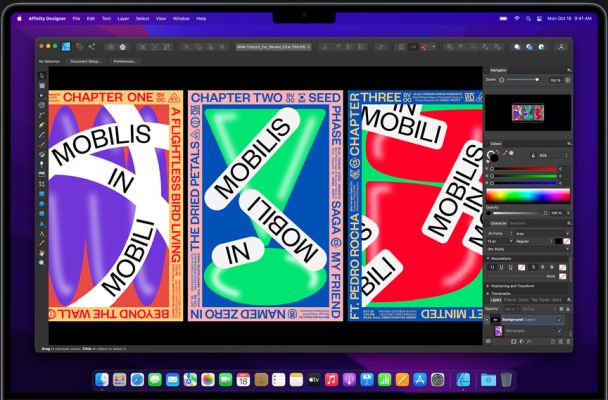Activate the View (hand) tool
This screenshot has height=400, width=608.
pyautogui.click(x=42, y=252)
